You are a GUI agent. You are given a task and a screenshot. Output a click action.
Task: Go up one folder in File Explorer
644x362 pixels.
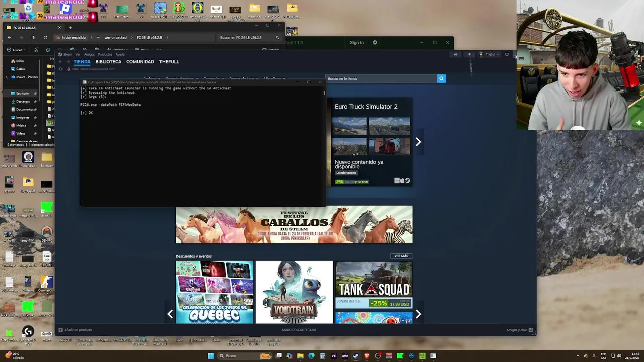tap(33, 37)
